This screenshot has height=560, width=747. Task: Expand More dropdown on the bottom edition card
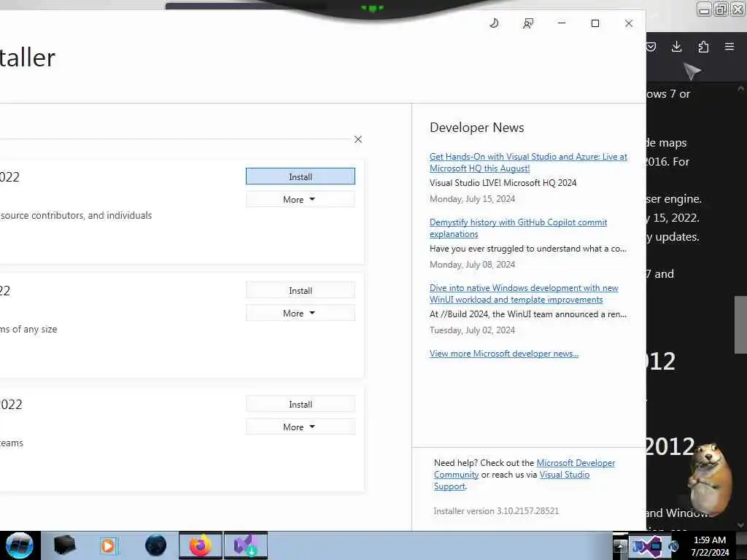300,427
